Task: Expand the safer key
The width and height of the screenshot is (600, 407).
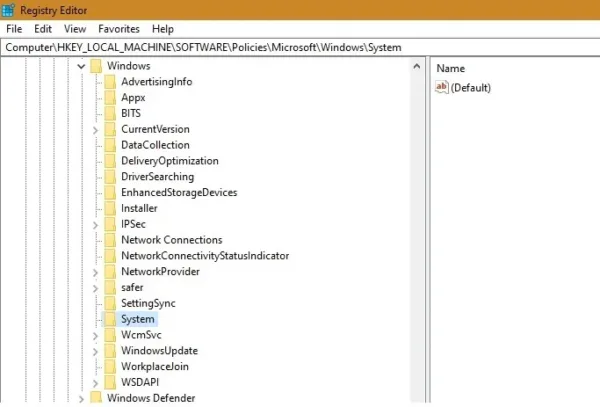Action: click(95, 288)
